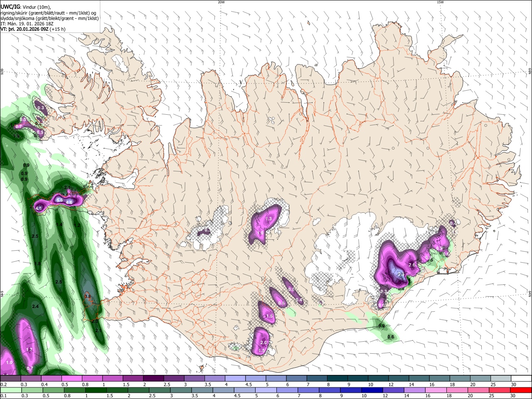
Task: Click the initial time "IT: Mán. 19. 01. 2026 18Z"
Action: coord(27,24)
